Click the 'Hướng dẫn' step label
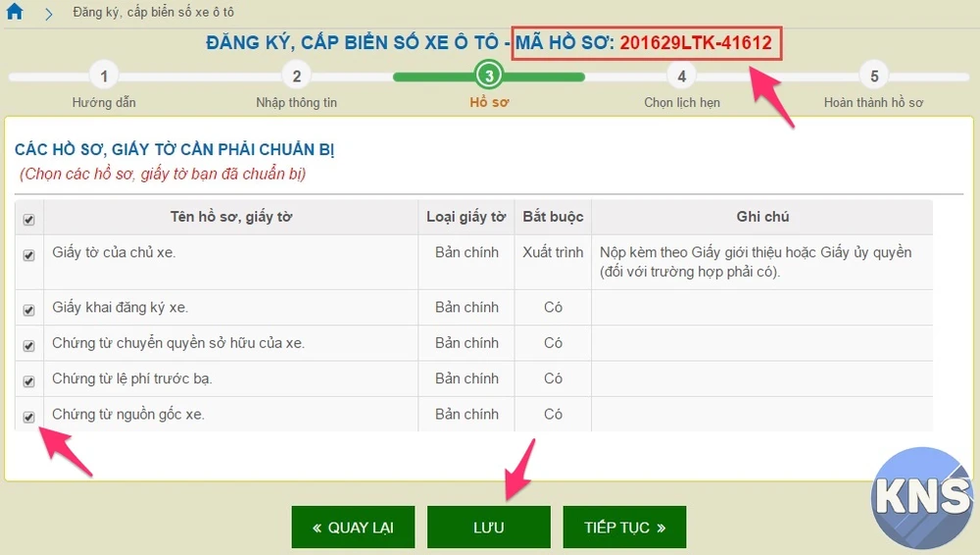 [104, 103]
